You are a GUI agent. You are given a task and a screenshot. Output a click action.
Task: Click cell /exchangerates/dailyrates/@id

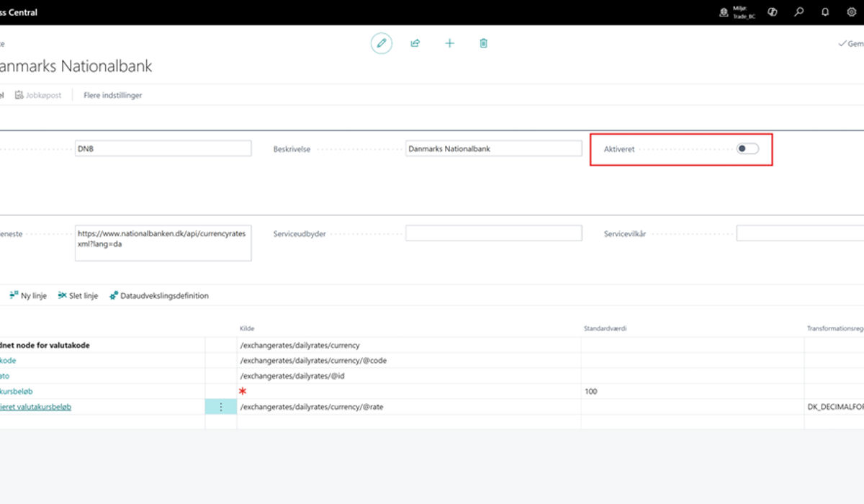coord(409,376)
